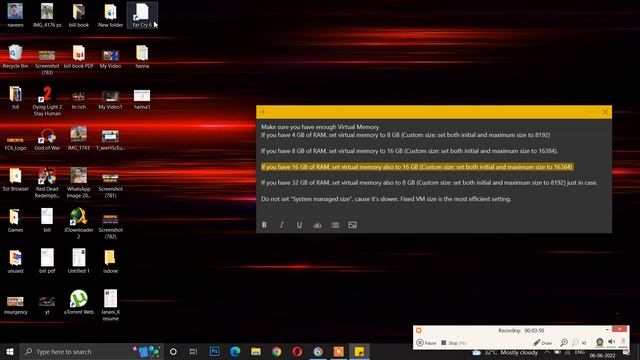
Task: Open Opera browser from the taskbar
Action: point(297,351)
